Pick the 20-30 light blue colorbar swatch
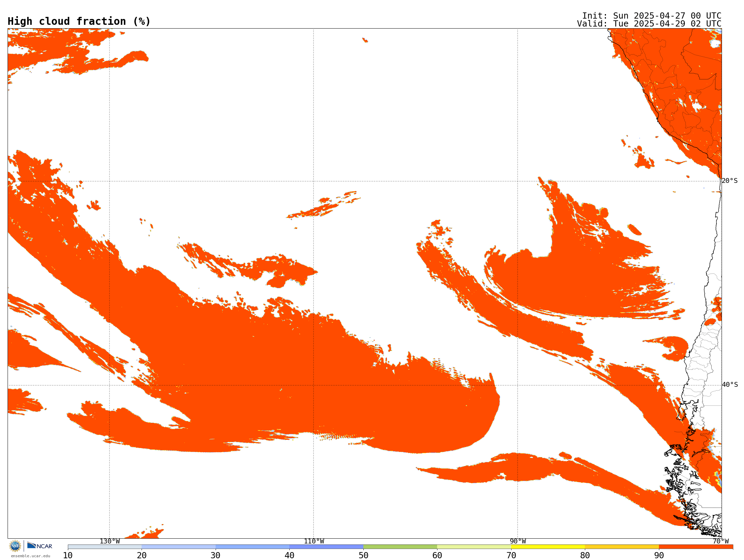This screenshot has height=560, width=744. pos(178,547)
